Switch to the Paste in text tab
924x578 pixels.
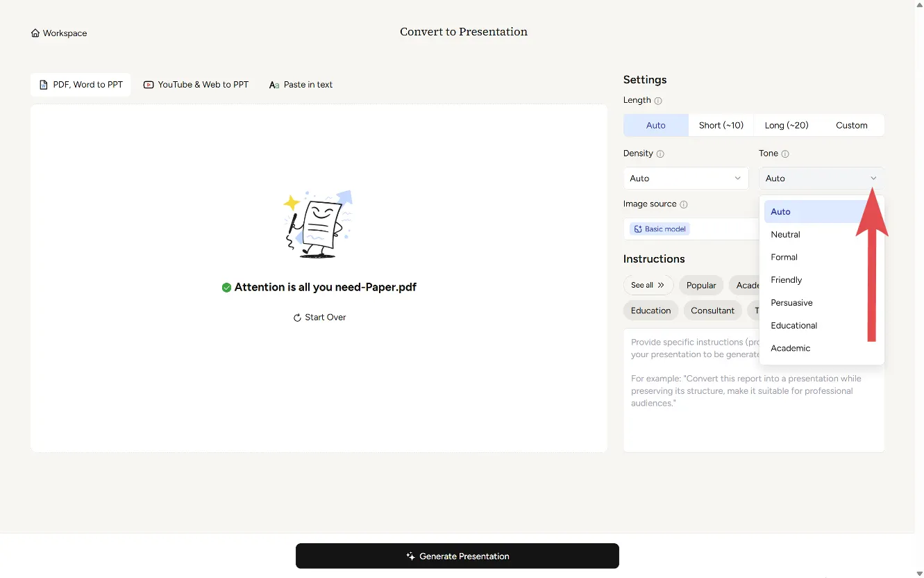(x=301, y=85)
